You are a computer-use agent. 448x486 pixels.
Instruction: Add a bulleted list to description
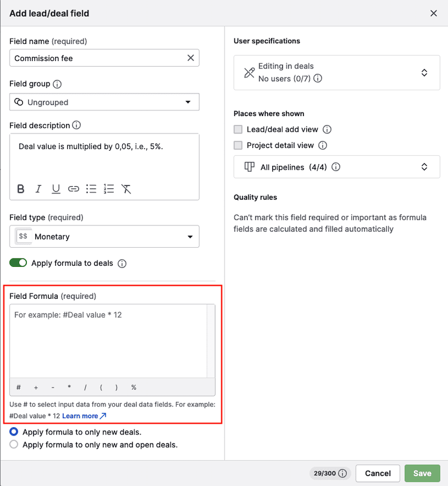tap(91, 189)
